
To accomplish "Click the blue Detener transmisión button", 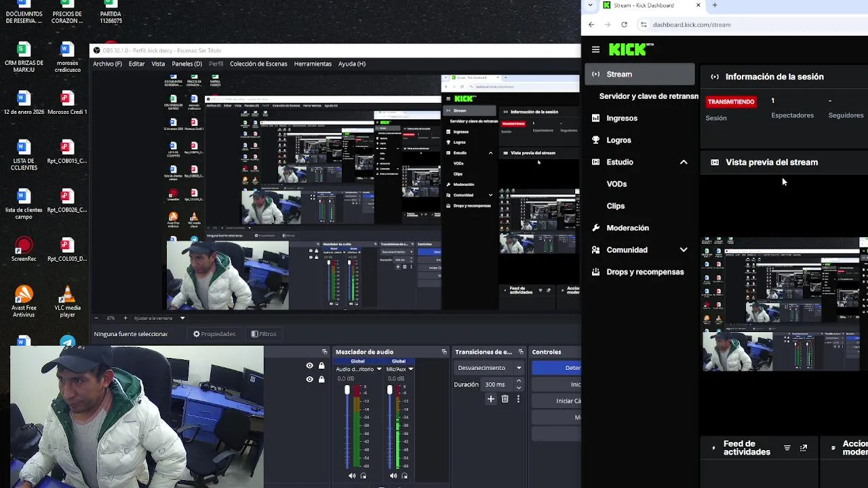I will click(557, 368).
